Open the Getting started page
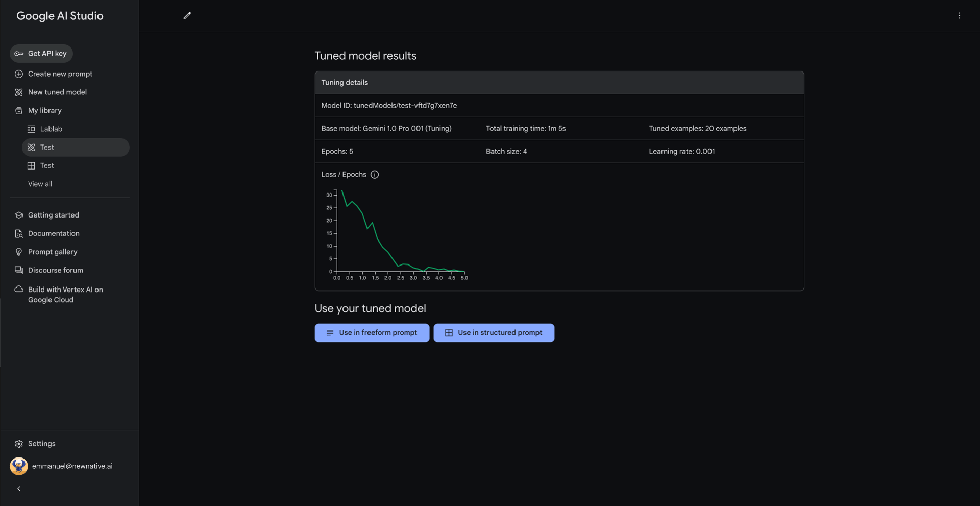 (x=53, y=215)
